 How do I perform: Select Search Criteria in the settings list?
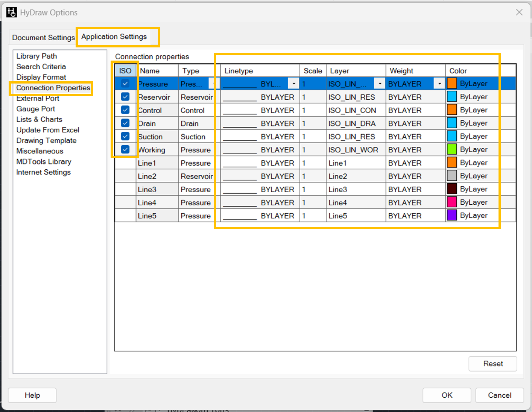click(x=41, y=67)
